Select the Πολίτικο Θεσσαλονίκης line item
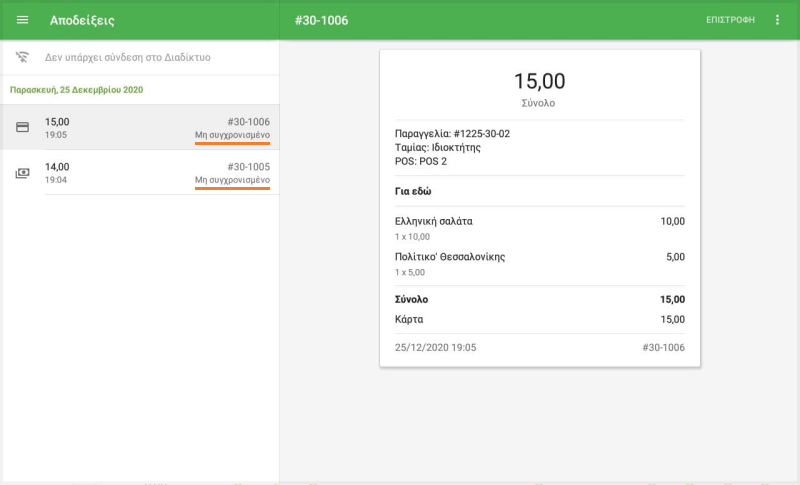This screenshot has width=800, height=485. [x=450, y=257]
